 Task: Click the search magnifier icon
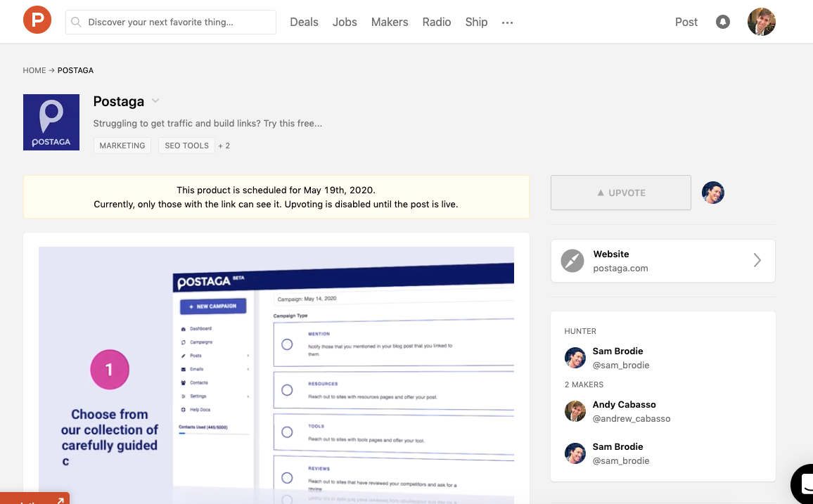76,22
